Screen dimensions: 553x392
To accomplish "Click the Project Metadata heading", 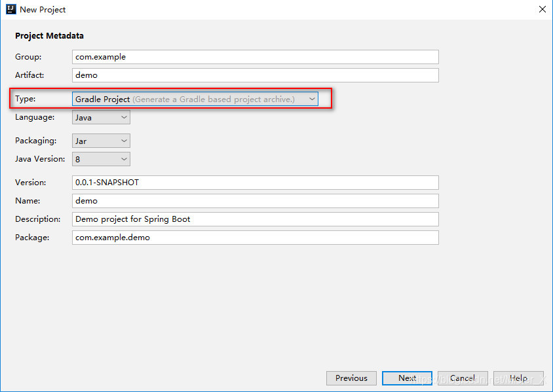I will point(49,35).
